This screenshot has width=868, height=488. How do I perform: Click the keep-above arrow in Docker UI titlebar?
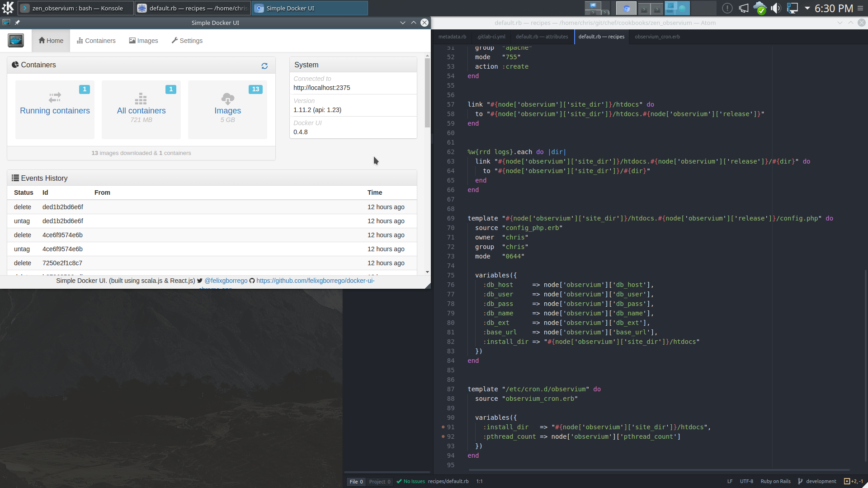pyautogui.click(x=413, y=23)
